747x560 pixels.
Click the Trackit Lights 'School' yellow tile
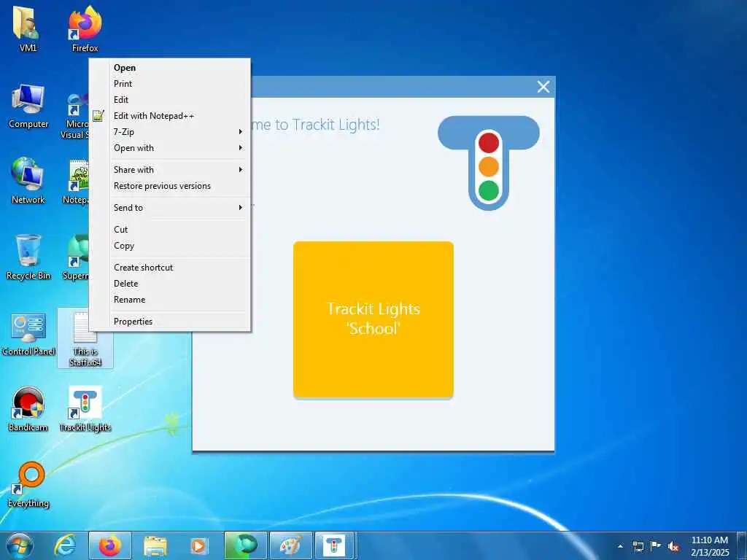(x=373, y=319)
